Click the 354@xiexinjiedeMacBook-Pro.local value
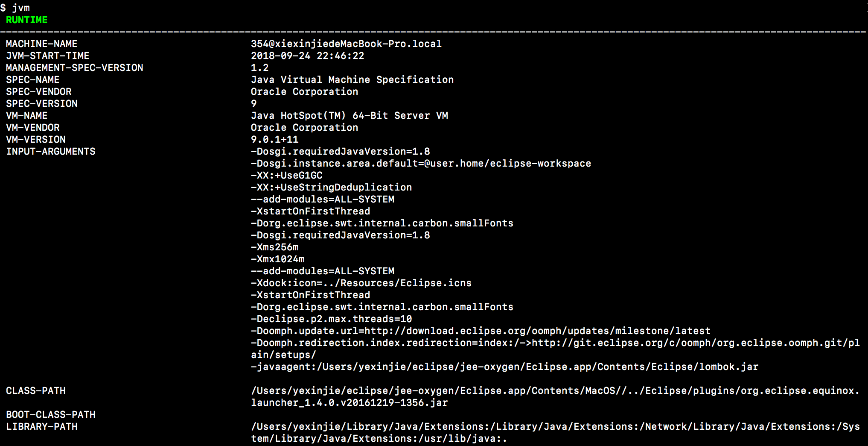The width and height of the screenshot is (868, 446). (x=346, y=44)
